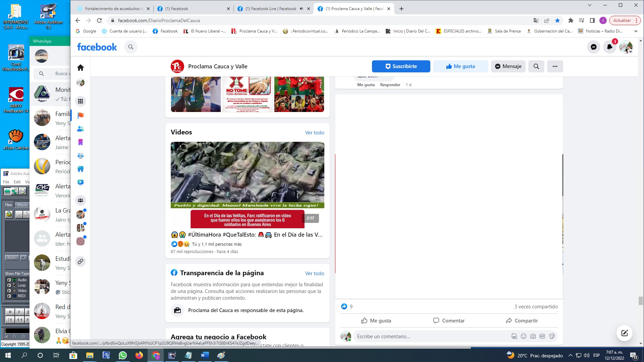Open Firefox from taskbar
Image resolution: width=644 pixels, height=362 pixels.
pos(139,355)
